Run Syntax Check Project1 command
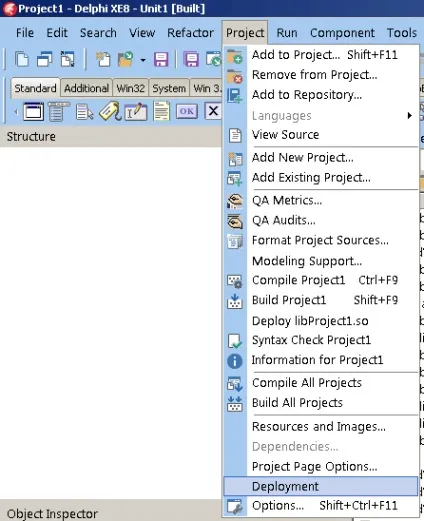Viewport: 424px width, 521px height. click(321, 340)
